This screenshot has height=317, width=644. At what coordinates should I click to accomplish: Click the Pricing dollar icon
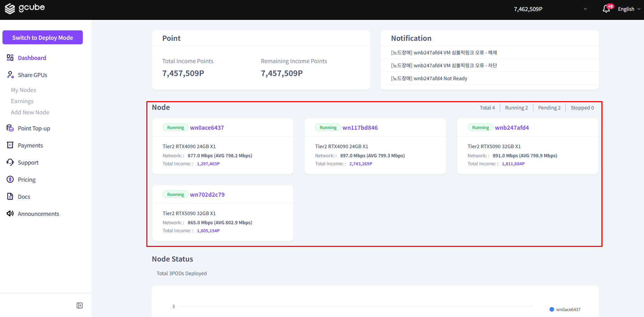pyautogui.click(x=10, y=179)
